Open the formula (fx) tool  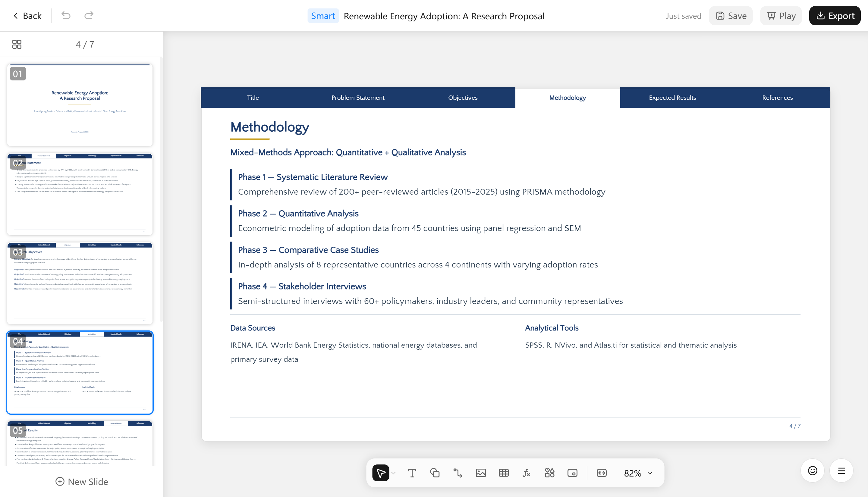pyautogui.click(x=527, y=473)
